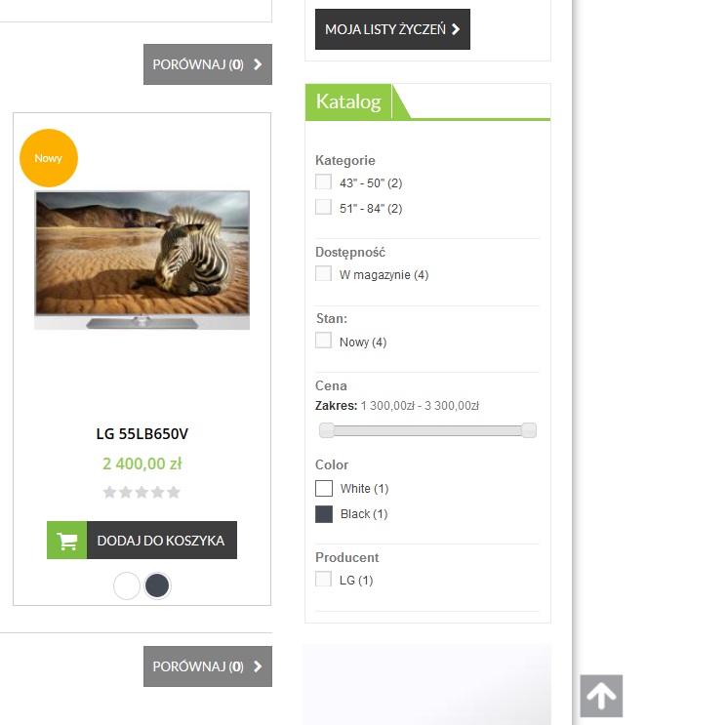The image size is (728, 725).
Task: Enable the W magazynie availability filter
Action: (x=324, y=273)
